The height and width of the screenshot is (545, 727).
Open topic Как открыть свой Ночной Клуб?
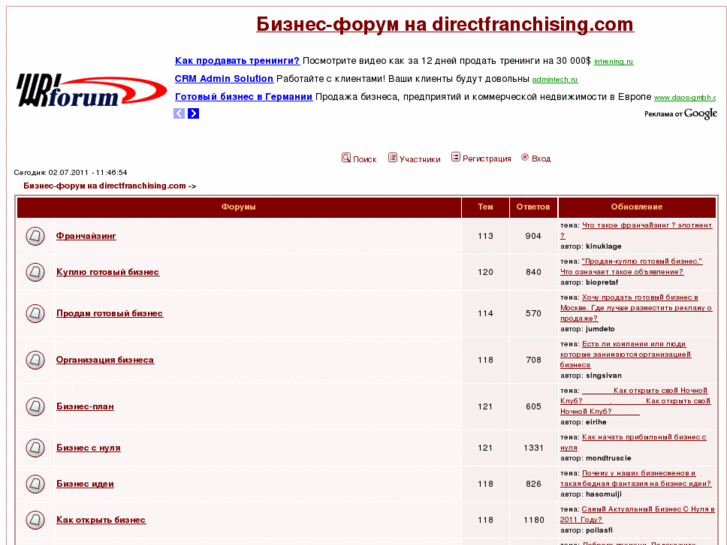[x=635, y=401]
